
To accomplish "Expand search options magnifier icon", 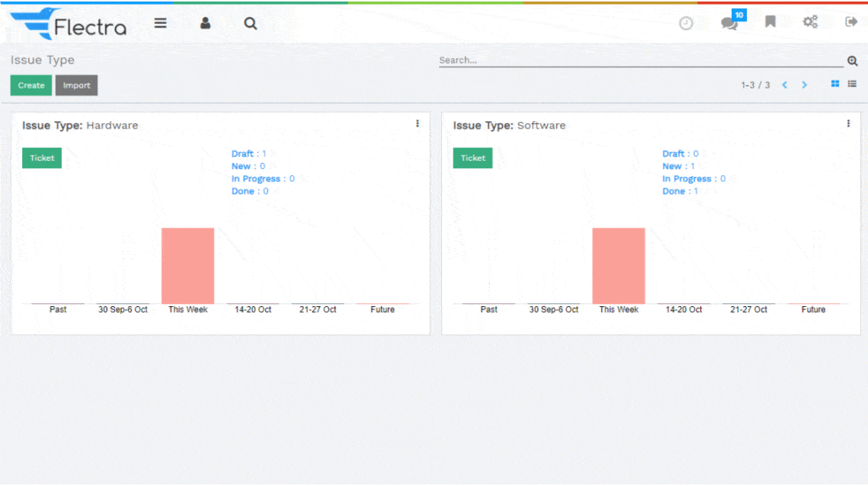I will 852,61.
